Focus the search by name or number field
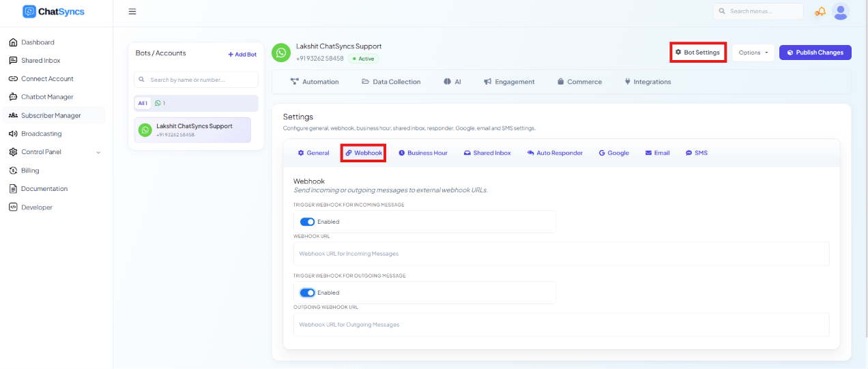 [196, 80]
